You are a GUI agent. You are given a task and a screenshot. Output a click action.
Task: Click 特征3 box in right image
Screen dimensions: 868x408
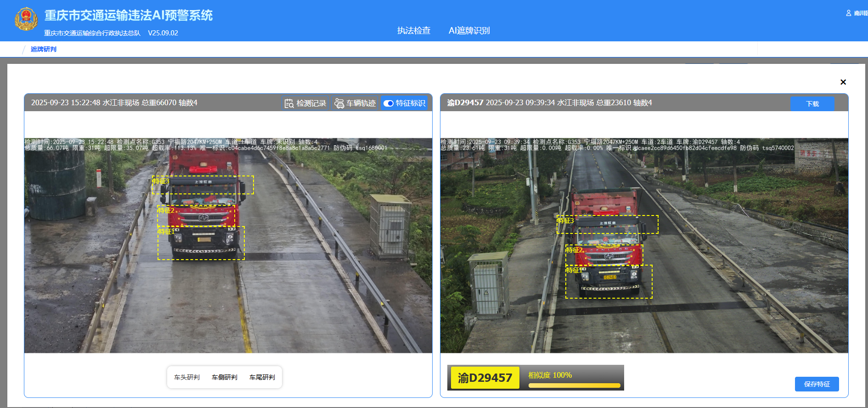pyautogui.click(x=607, y=225)
